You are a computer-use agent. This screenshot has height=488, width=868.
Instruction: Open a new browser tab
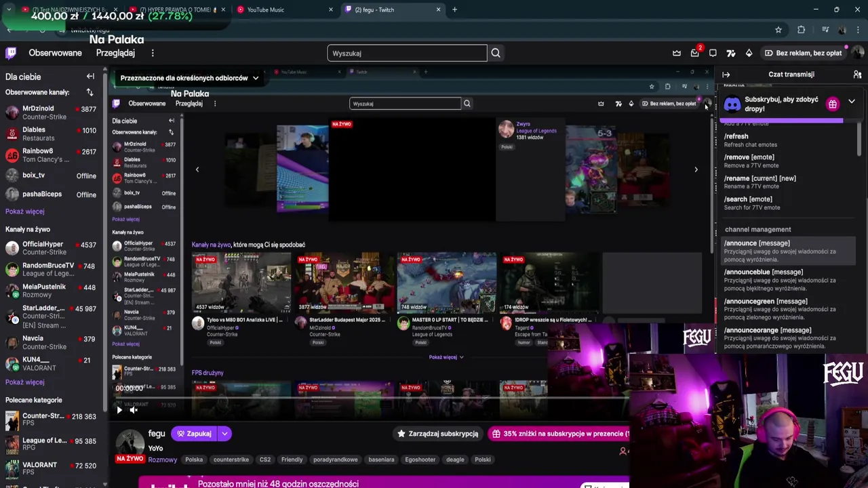click(x=454, y=9)
